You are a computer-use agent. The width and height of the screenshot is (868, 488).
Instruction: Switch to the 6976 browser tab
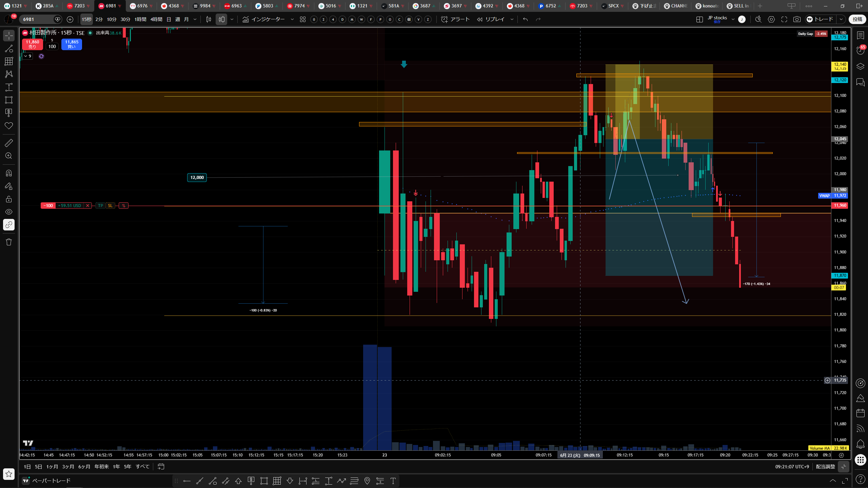pos(141,6)
